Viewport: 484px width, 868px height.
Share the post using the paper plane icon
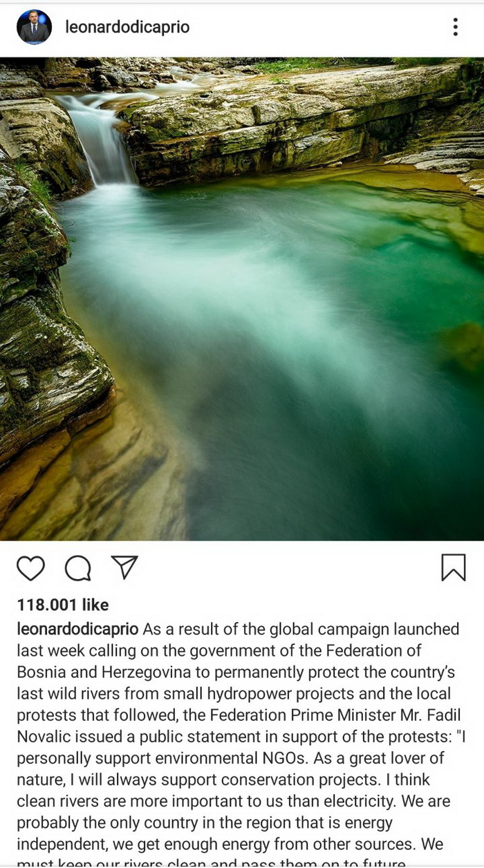(124, 567)
